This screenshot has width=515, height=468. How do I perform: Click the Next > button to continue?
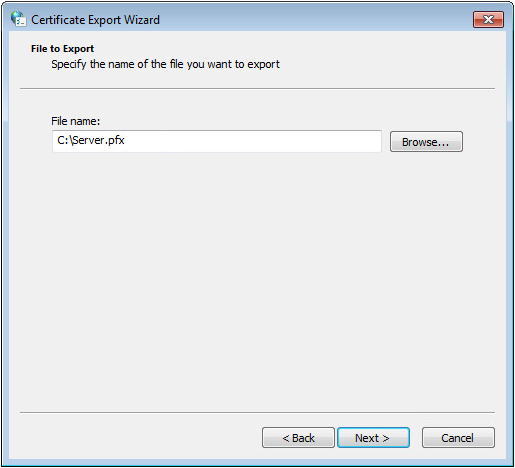[x=373, y=437]
